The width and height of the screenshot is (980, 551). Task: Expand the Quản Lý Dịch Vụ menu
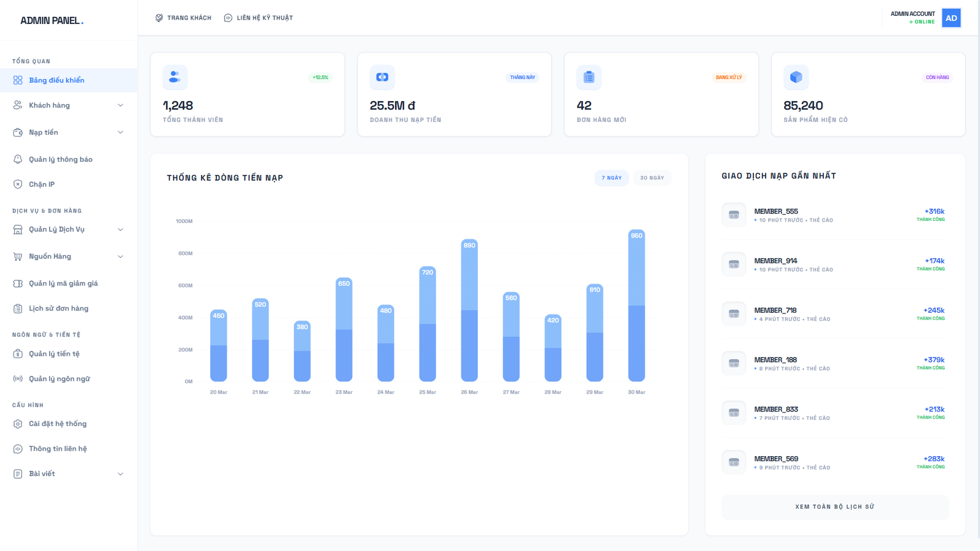[120, 229]
